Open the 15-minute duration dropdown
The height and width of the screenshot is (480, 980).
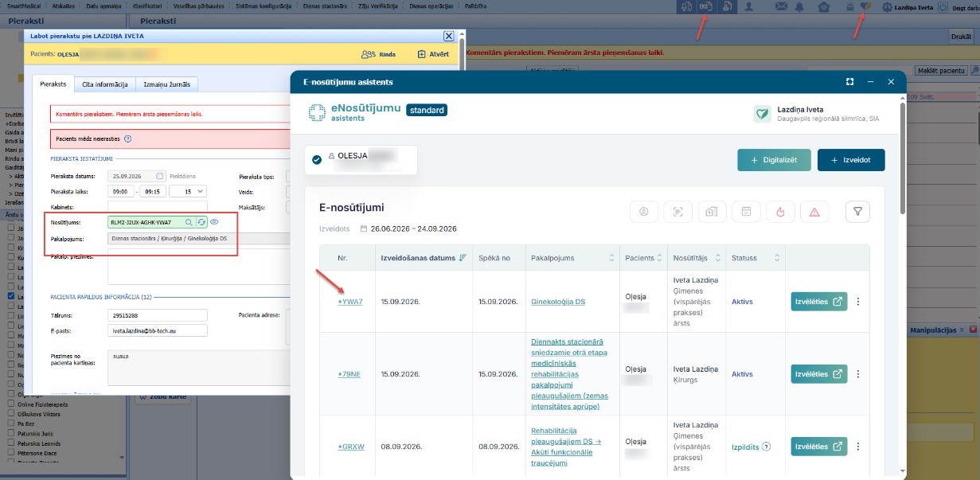pyautogui.click(x=188, y=191)
